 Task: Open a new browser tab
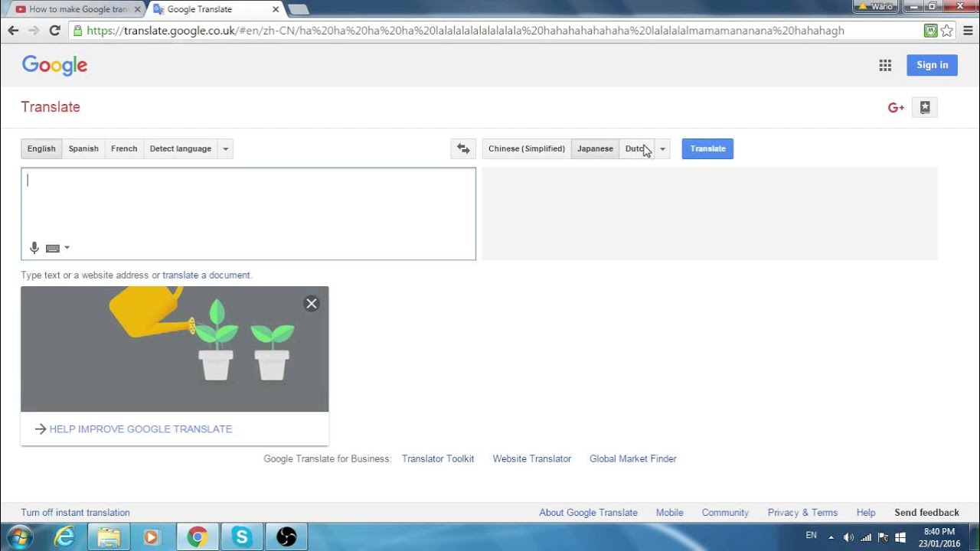coord(298,9)
